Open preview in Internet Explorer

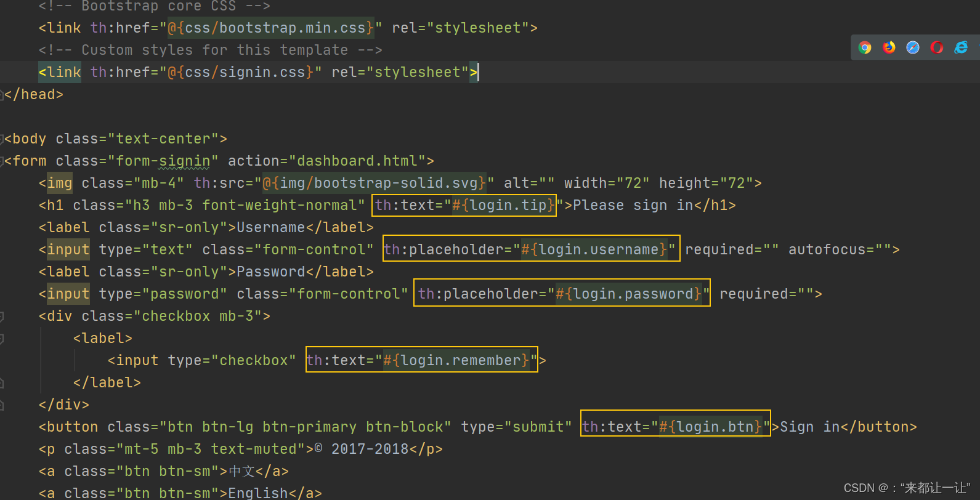click(961, 47)
